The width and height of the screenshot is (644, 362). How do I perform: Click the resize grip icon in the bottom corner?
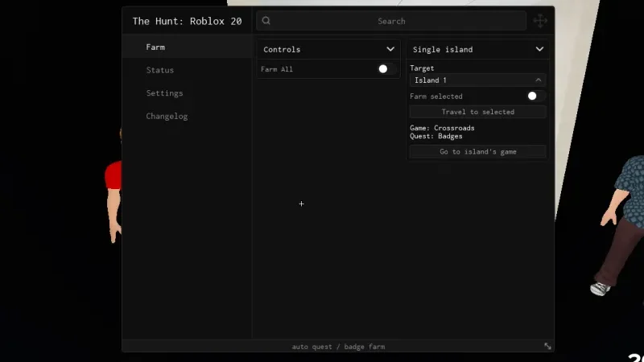pos(547,347)
